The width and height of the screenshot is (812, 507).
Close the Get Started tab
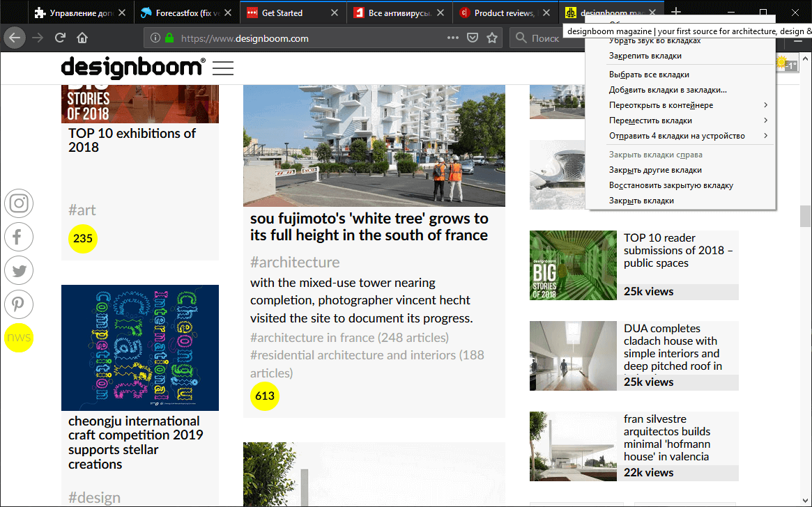[335, 13]
